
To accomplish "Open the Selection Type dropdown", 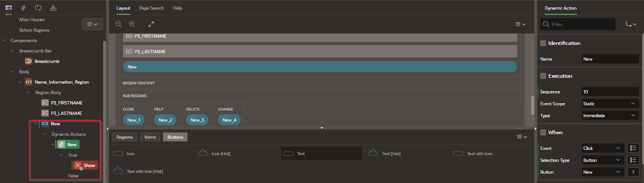I will coord(603,160).
